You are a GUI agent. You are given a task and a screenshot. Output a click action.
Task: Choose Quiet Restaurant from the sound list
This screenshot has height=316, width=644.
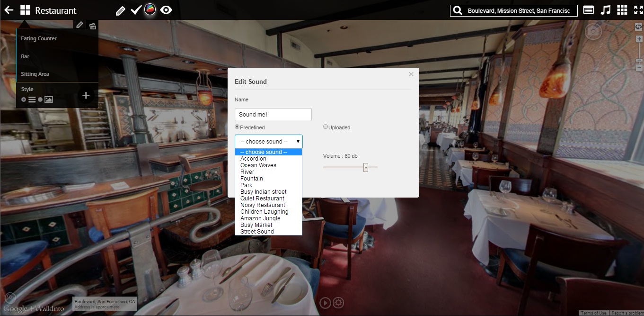tap(268, 199)
